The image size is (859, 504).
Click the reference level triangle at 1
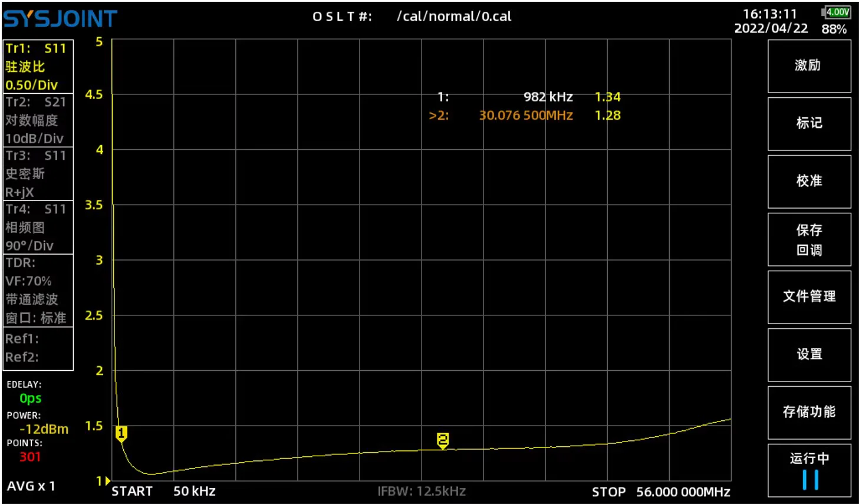[x=107, y=481]
